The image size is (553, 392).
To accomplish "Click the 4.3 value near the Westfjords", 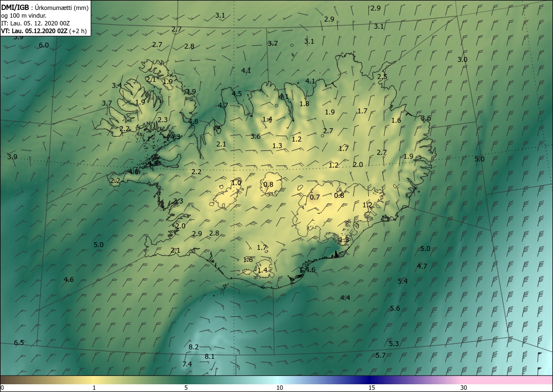I will click(x=175, y=137).
